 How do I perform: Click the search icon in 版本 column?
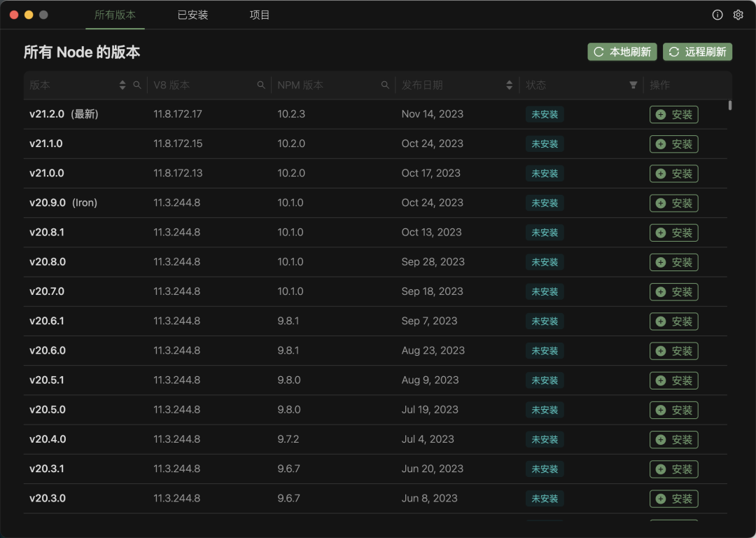pos(137,85)
